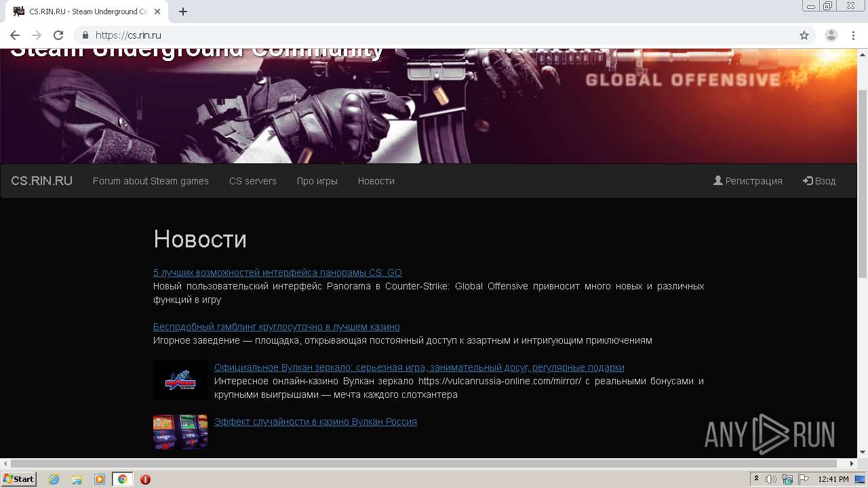Select the CS.RIN.RU browser tab

pos(87,12)
